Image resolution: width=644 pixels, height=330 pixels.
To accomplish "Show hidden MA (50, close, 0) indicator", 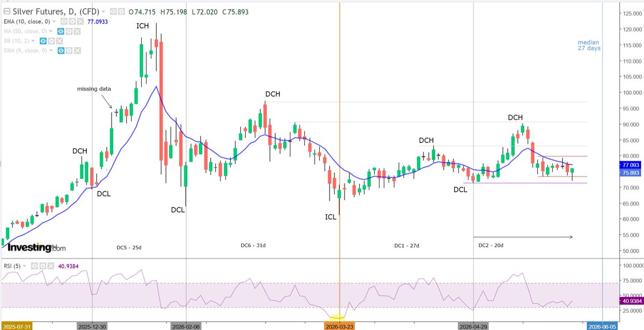I will pos(61,32).
